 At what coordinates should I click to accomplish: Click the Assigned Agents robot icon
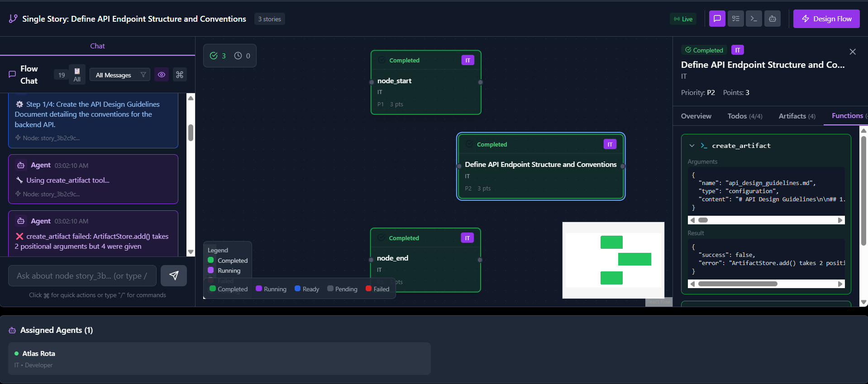click(x=12, y=330)
